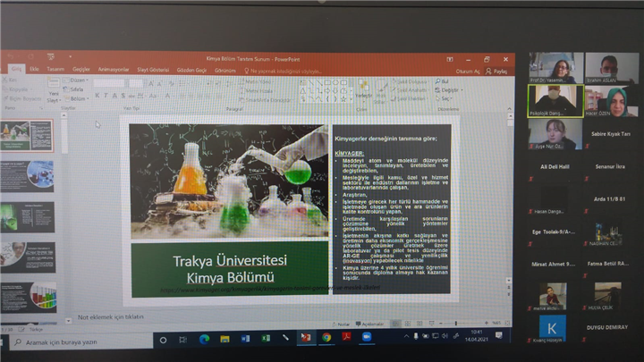Open the Geçişler ribbon tab
Screen dimensions: 644x362
pos(80,70)
